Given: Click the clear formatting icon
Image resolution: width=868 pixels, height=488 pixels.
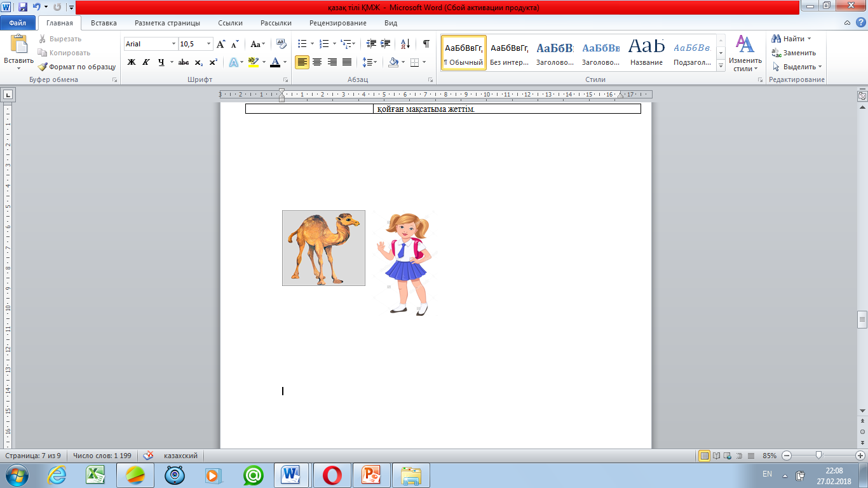Looking at the screenshot, I should coord(281,44).
